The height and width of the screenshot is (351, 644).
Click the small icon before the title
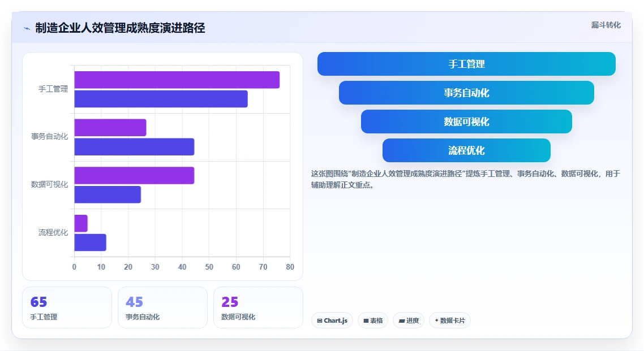(27, 28)
